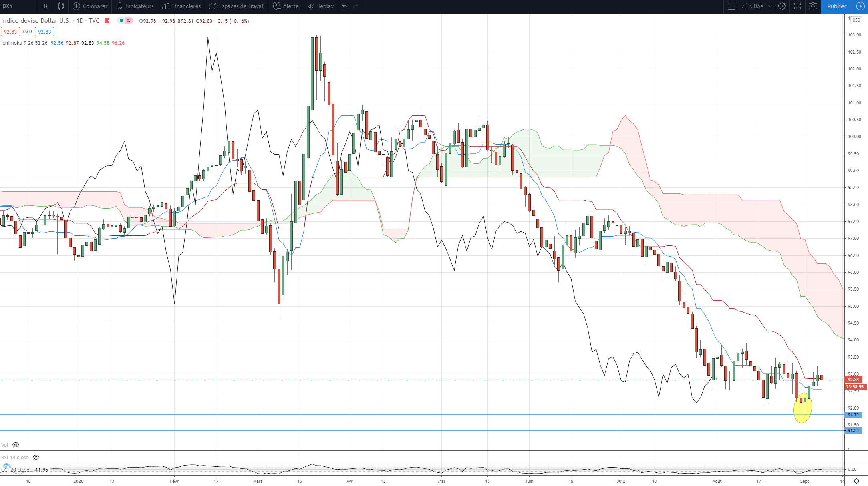Start bar Replay mode
This screenshot has height=486, width=868.
coord(321,6)
